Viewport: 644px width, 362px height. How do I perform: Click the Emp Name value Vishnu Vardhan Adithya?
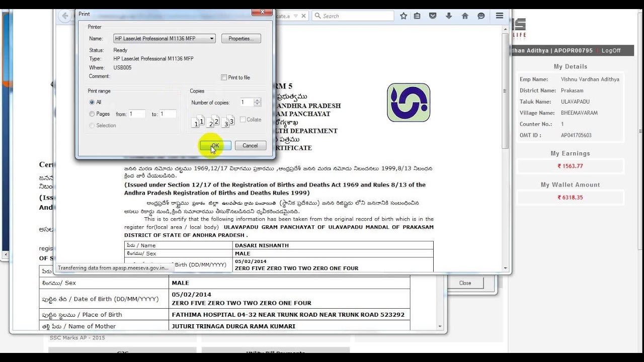point(590,79)
